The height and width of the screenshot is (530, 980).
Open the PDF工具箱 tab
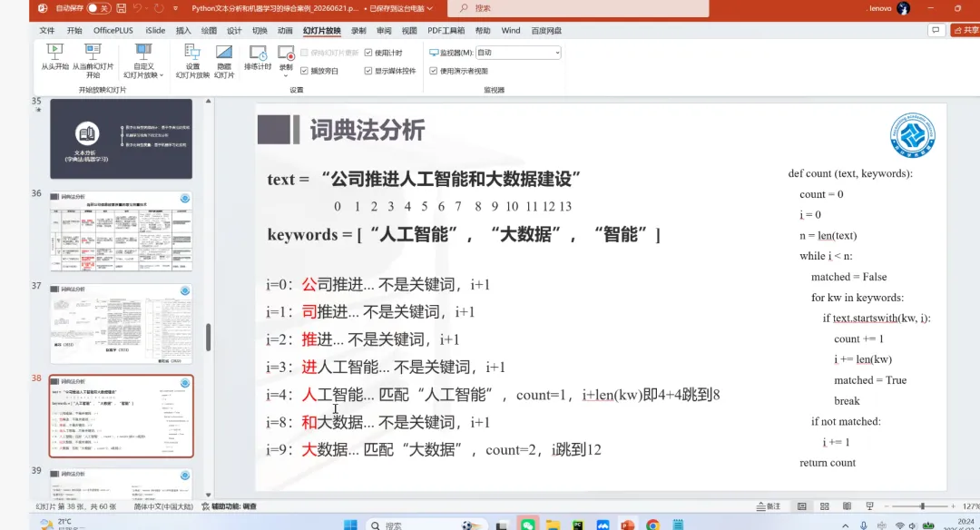[x=446, y=30]
